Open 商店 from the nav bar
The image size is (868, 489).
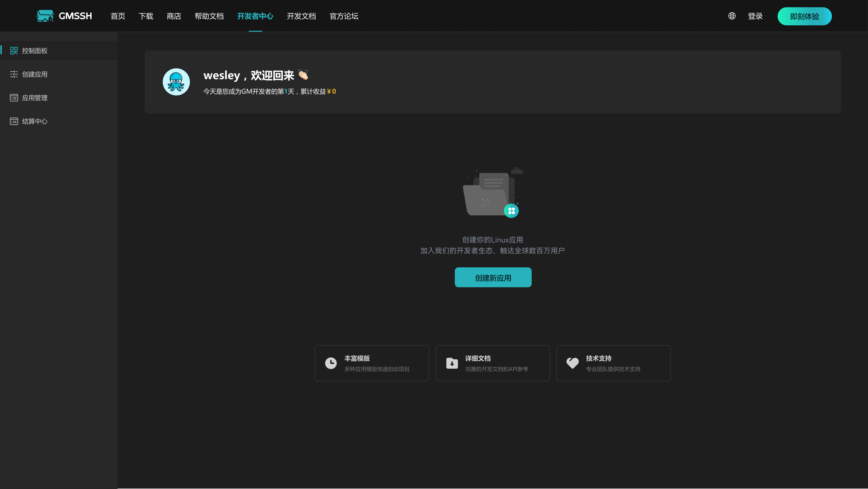point(174,16)
